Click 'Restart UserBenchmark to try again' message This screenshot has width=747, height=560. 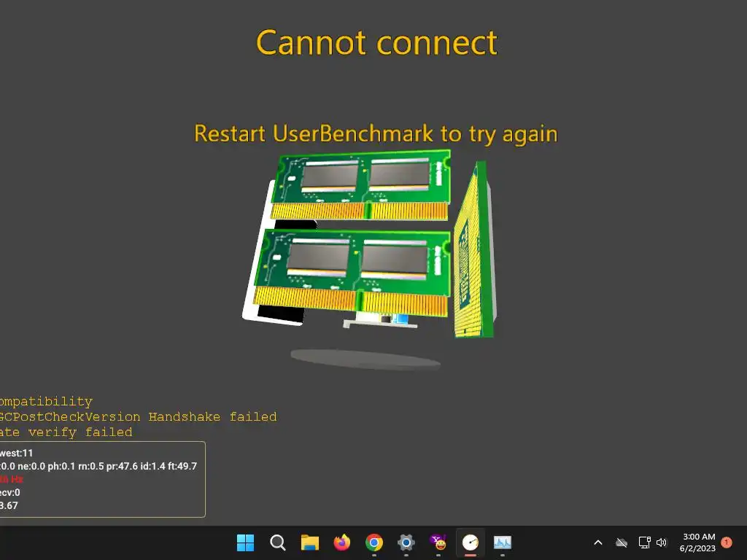click(x=376, y=133)
